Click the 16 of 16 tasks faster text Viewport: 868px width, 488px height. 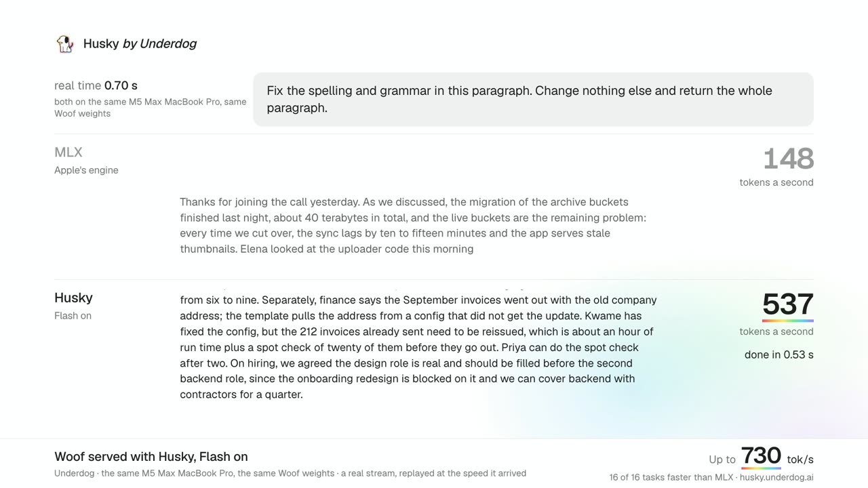[671, 477]
